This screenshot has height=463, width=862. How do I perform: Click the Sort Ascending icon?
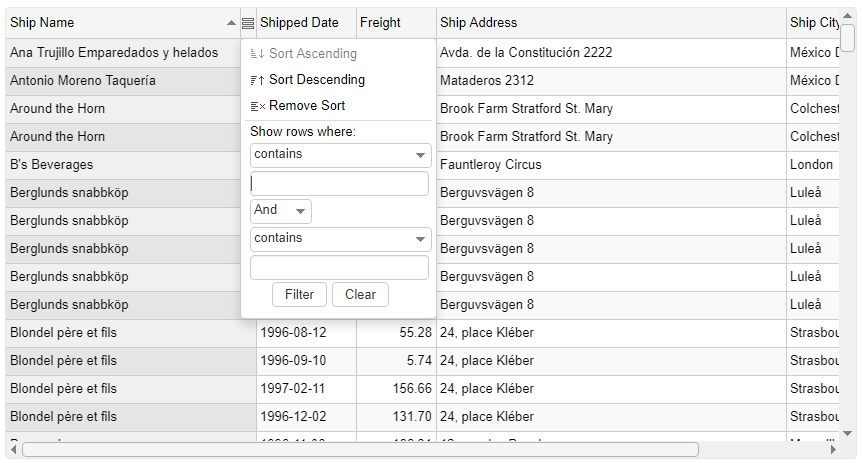(257, 54)
